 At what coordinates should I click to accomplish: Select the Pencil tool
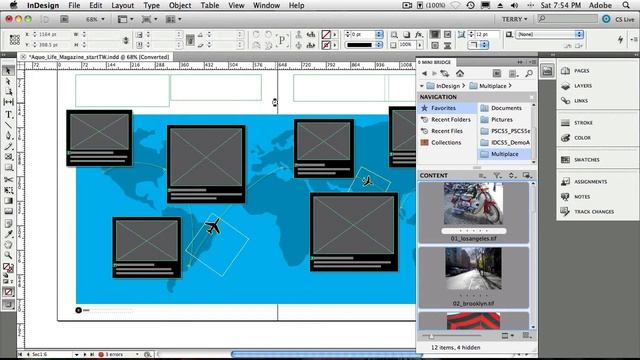tap(8, 147)
